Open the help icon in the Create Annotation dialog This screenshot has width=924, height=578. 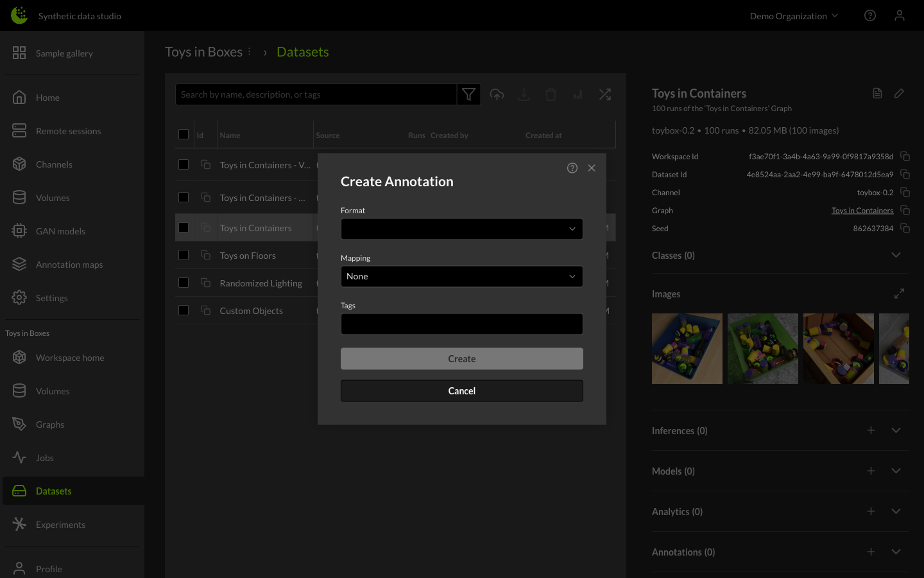pos(572,168)
